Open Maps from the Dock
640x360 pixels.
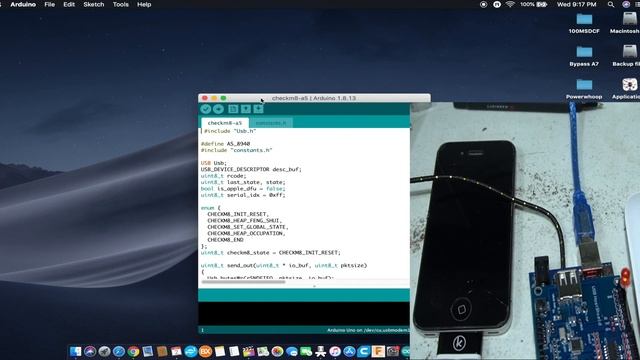263,351
